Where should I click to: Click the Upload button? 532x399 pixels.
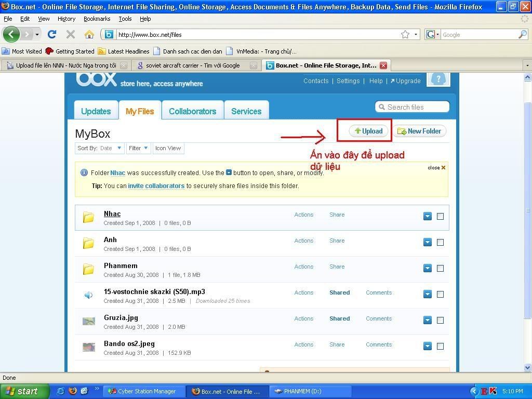pyautogui.click(x=368, y=131)
